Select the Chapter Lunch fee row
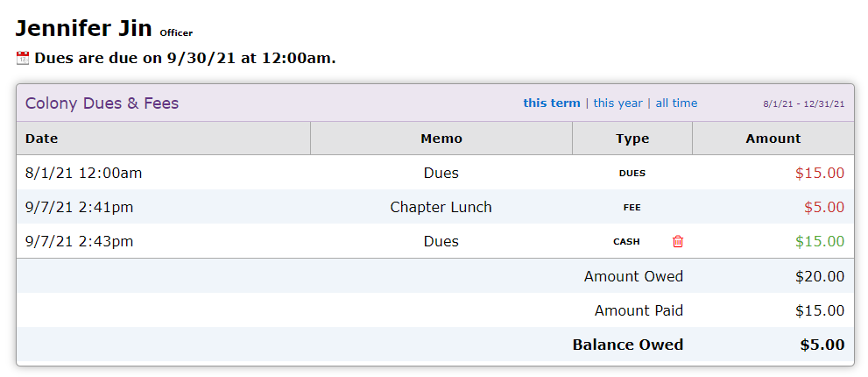 tap(435, 207)
